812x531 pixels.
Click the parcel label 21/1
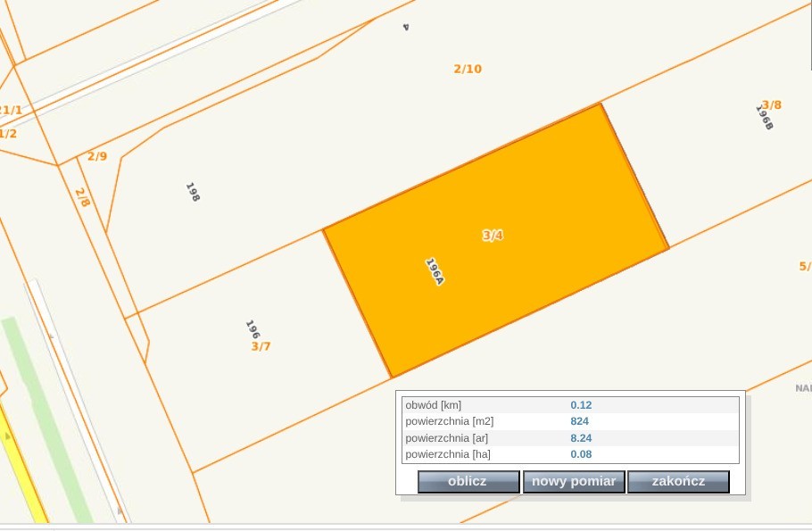click(11, 110)
